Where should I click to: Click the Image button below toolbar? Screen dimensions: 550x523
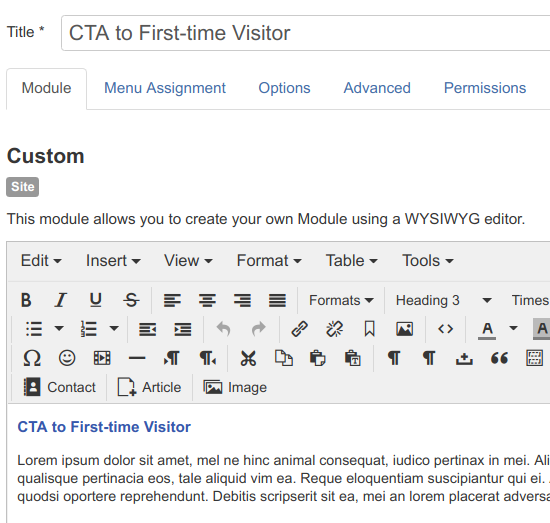(235, 387)
